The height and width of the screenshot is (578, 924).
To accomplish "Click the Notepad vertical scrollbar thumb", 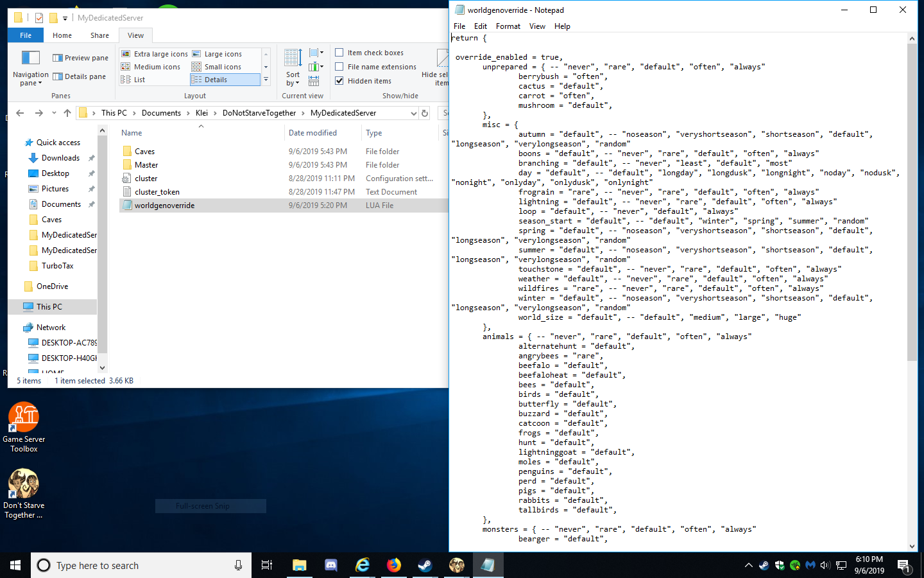I will click(912, 202).
